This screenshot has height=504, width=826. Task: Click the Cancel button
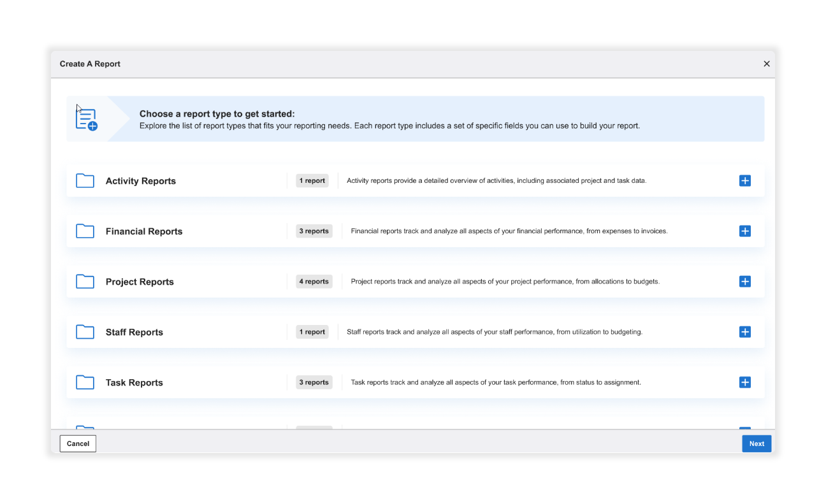click(x=78, y=443)
